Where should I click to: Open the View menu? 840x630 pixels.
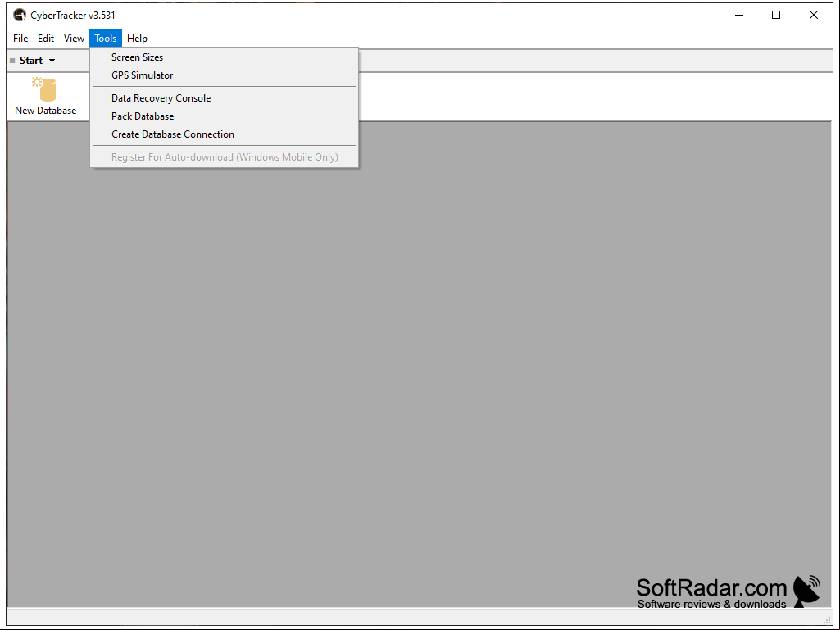point(74,39)
